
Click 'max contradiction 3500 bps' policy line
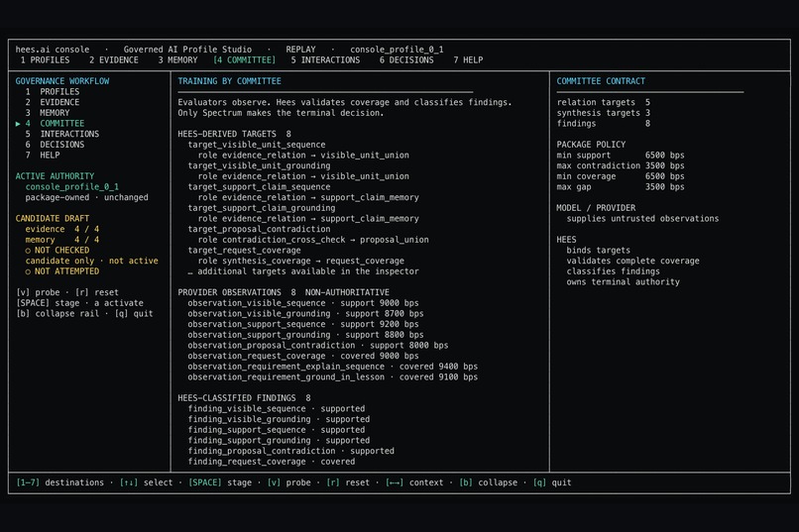click(x=621, y=166)
